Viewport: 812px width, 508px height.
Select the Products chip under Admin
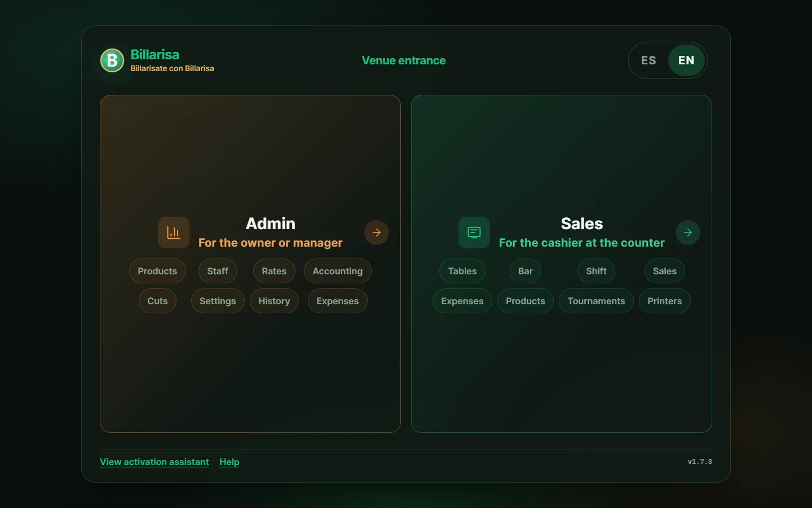click(x=157, y=271)
